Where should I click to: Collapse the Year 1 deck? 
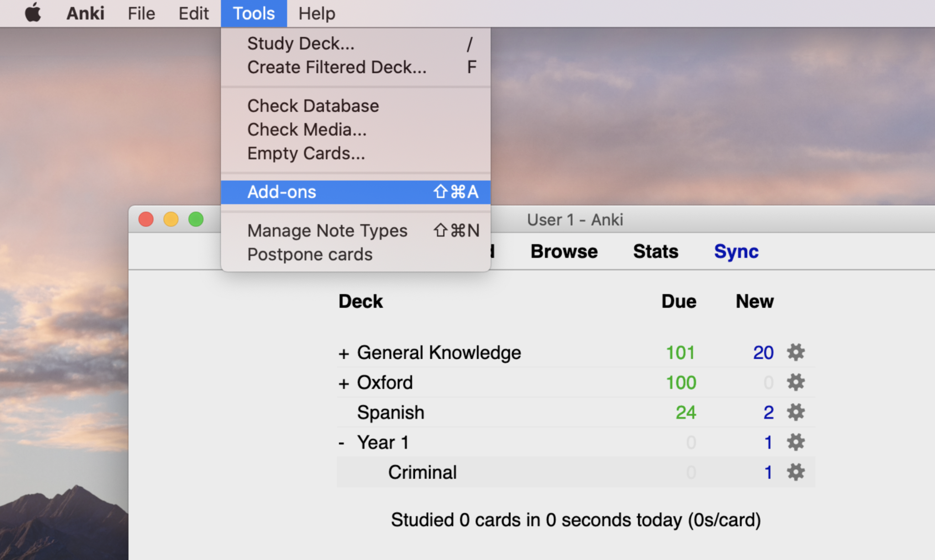pos(341,442)
